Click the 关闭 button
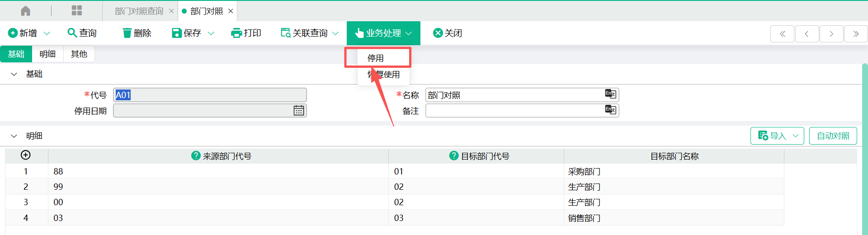This screenshot has height=235, width=868. tap(448, 33)
